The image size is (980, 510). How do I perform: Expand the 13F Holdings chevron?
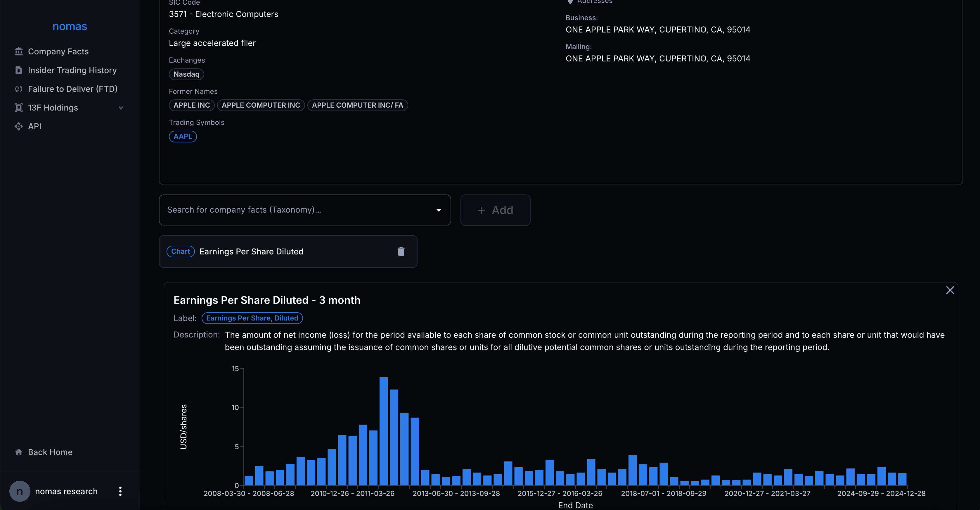point(121,108)
